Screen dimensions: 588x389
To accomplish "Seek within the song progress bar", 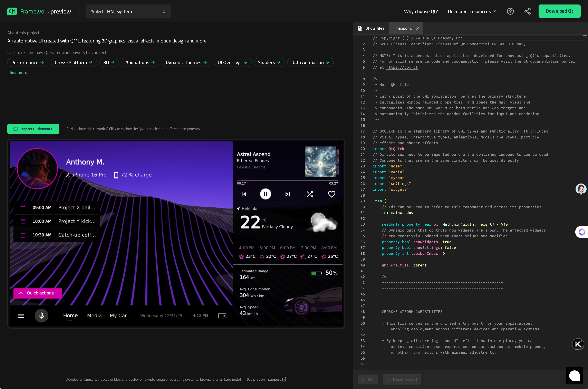I will (x=287, y=181).
